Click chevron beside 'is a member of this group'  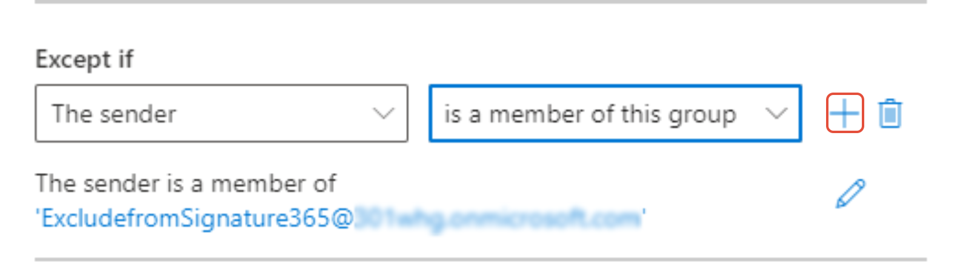pyautogui.click(x=776, y=113)
